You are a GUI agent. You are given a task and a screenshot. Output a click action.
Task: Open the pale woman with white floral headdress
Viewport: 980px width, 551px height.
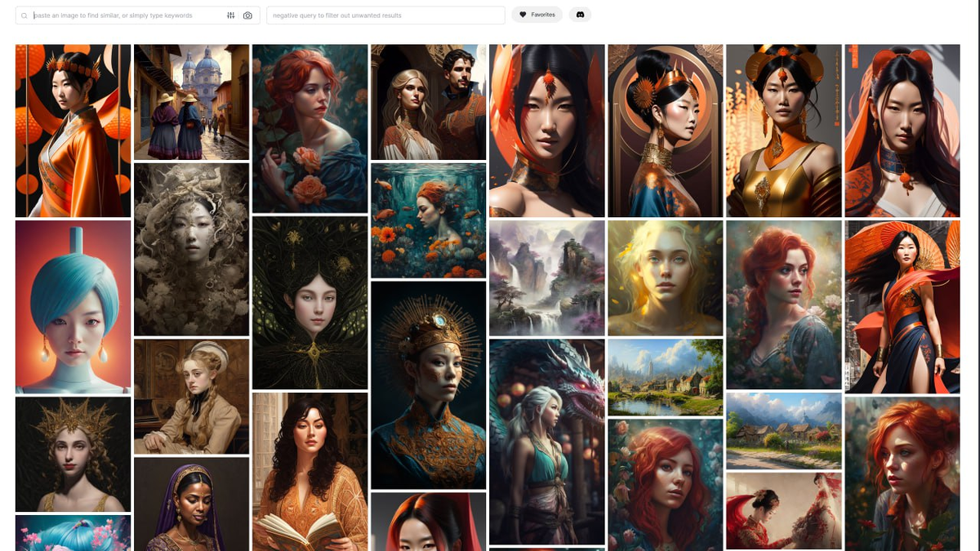pyautogui.click(x=191, y=250)
